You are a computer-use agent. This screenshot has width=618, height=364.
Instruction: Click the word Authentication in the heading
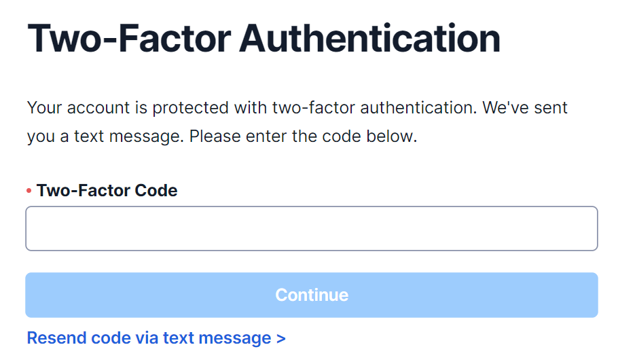369,39
